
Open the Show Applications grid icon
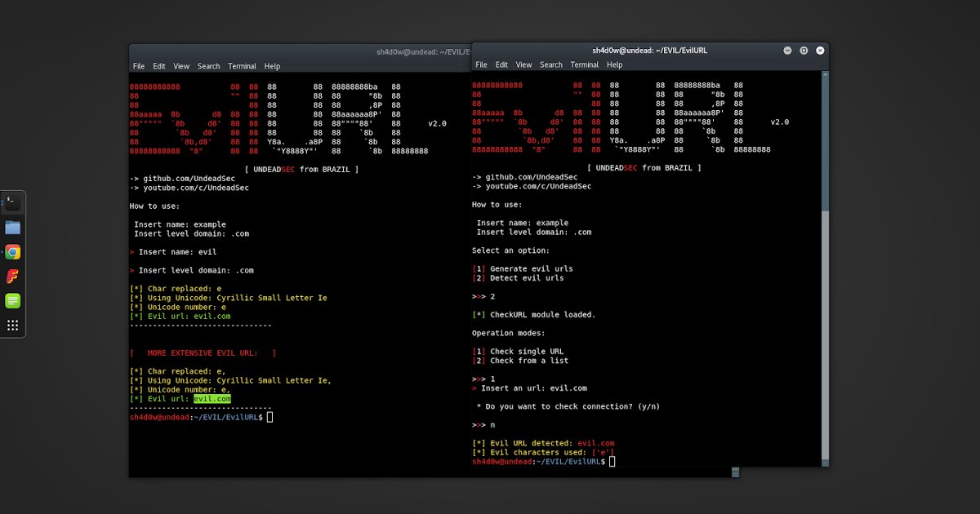click(x=11, y=326)
